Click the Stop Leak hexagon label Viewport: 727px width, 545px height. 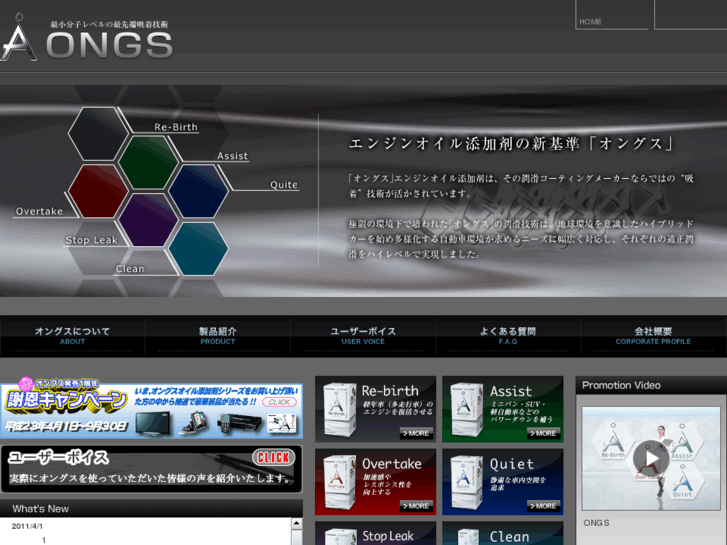(x=91, y=240)
